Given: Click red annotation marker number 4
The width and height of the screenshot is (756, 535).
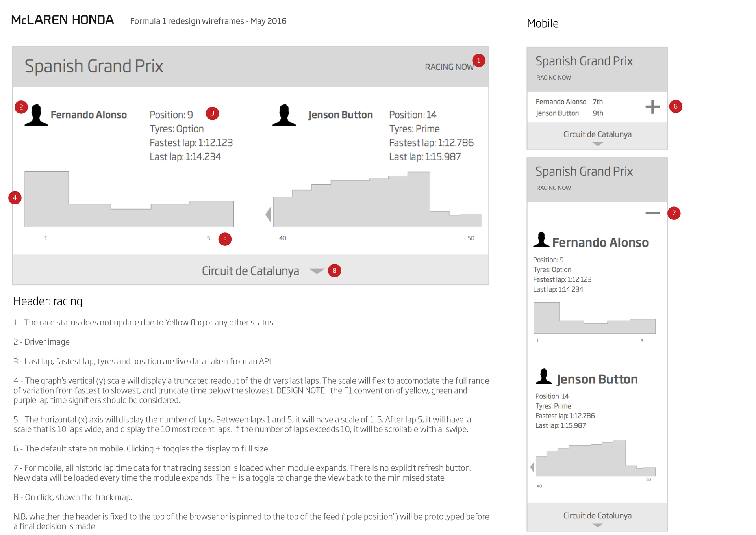Looking at the screenshot, I should 15,198.
